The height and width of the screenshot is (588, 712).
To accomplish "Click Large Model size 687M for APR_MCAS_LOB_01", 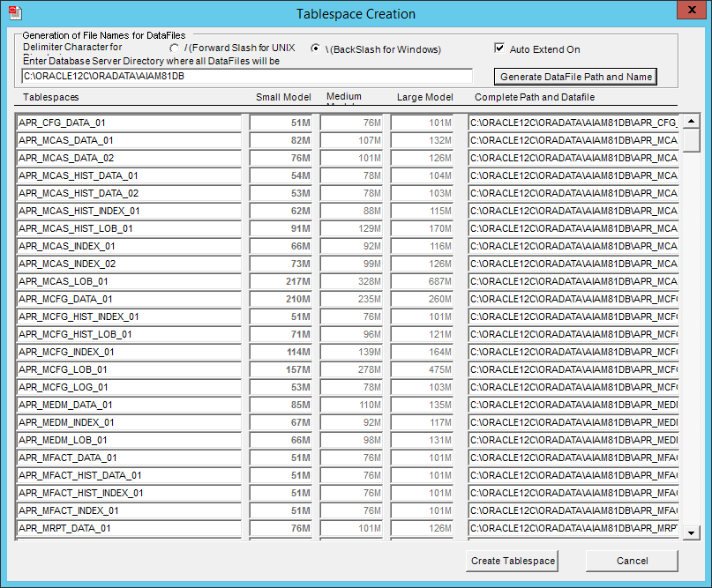I will [422, 282].
